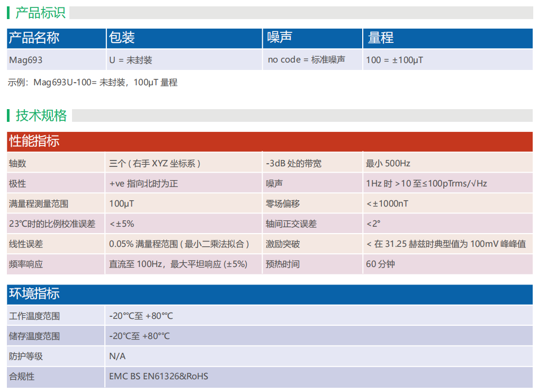Select the '最小 500Hz' bandwidth value

tap(388, 163)
